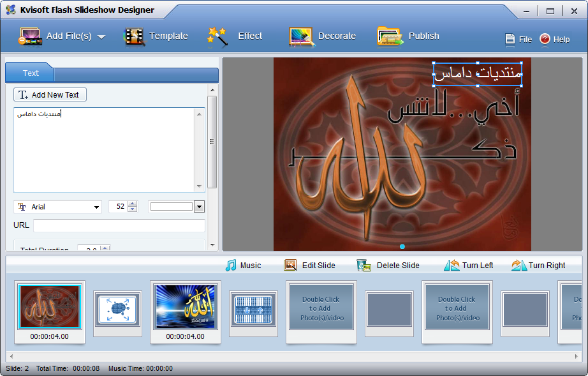Click the Music note icon
The width and height of the screenshot is (588, 376).
pos(231,266)
